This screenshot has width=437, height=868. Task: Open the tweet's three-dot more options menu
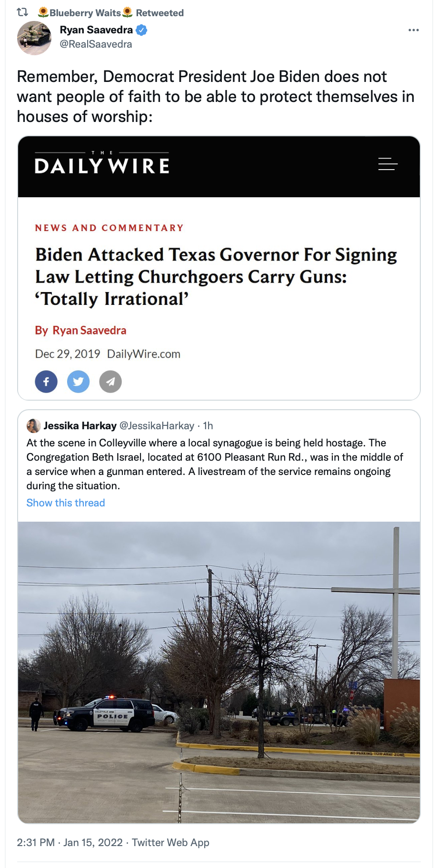414,30
